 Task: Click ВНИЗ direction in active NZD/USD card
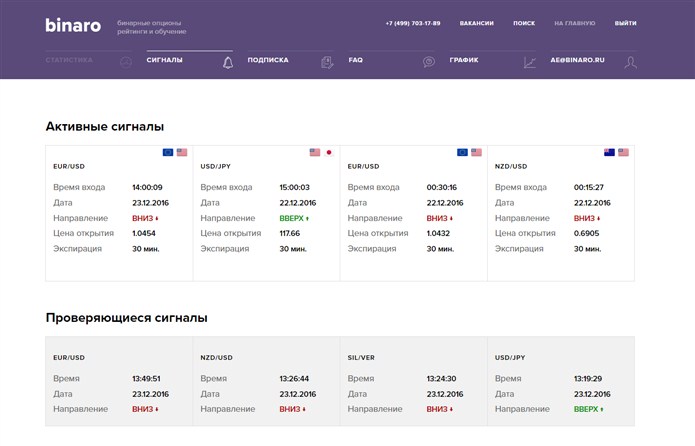click(587, 219)
